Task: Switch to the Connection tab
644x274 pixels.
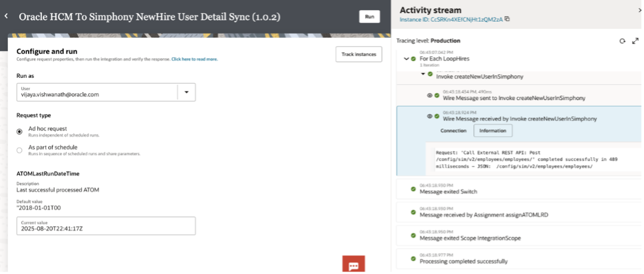Action: [453, 130]
